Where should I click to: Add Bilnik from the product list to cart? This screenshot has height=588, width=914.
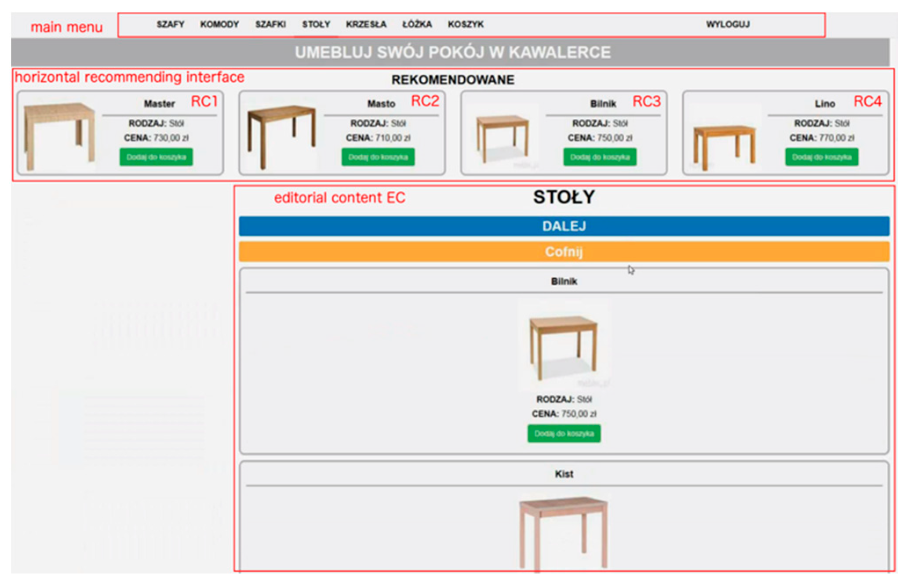coord(564,433)
